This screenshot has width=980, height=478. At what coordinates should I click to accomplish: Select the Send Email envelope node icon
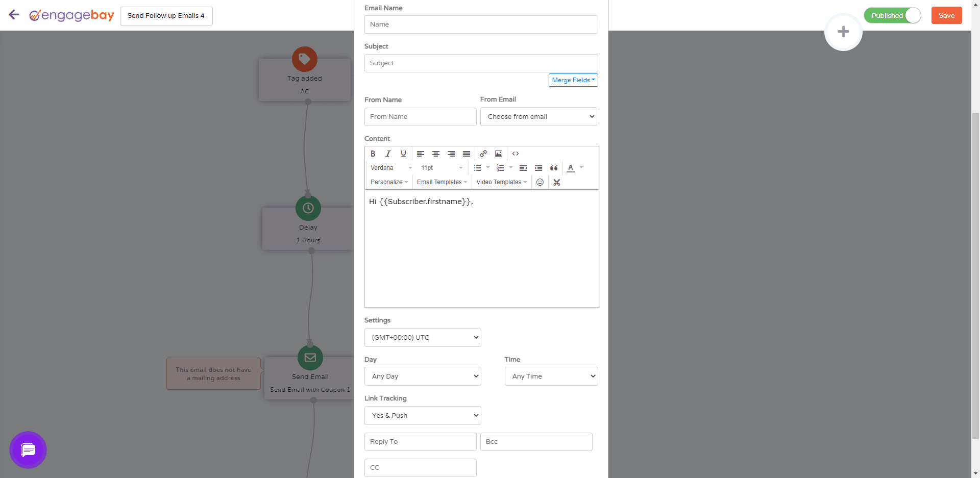[310, 358]
